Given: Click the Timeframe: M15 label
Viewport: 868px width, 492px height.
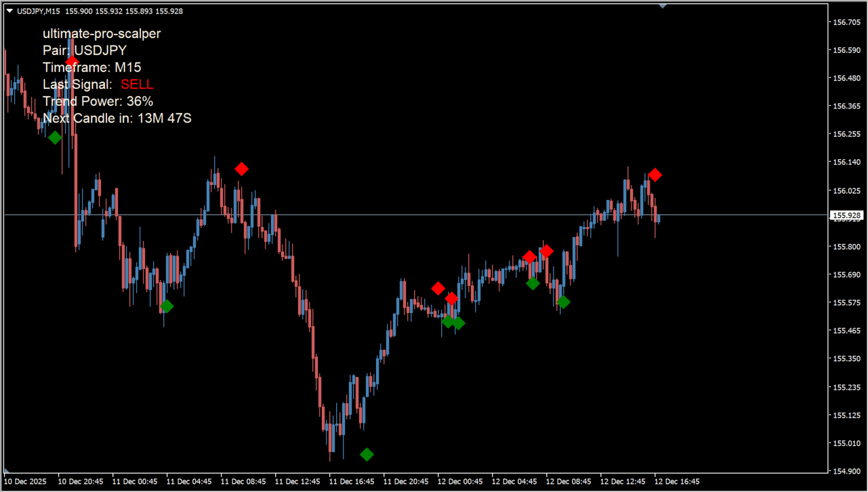Looking at the screenshot, I should (91, 67).
